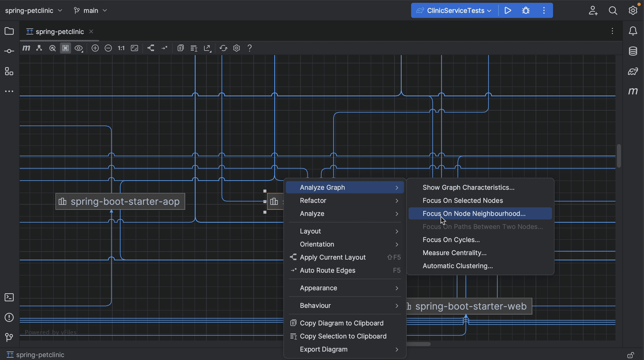Image resolution: width=644 pixels, height=360 pixels.
Task: Open more run actions vertical dots
Action: [x=544, y=11]
